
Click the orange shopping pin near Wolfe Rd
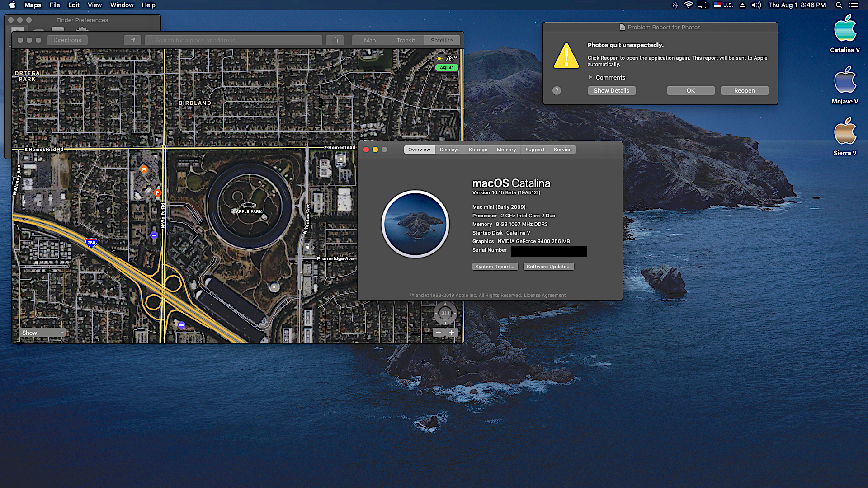pos(144,169)
